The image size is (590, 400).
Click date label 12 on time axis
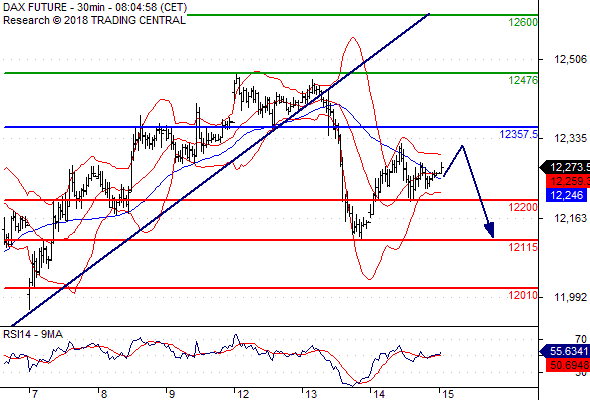click(x=243, y=394)
